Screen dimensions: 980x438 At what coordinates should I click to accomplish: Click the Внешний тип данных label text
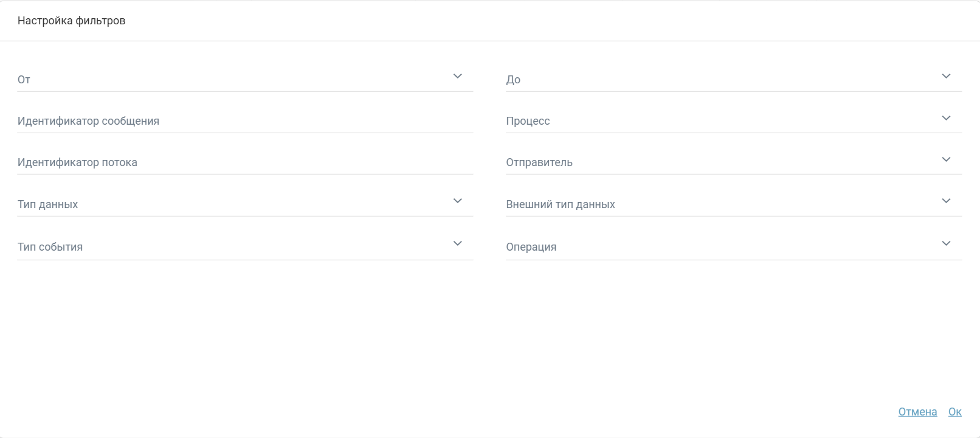pos(560,204)
